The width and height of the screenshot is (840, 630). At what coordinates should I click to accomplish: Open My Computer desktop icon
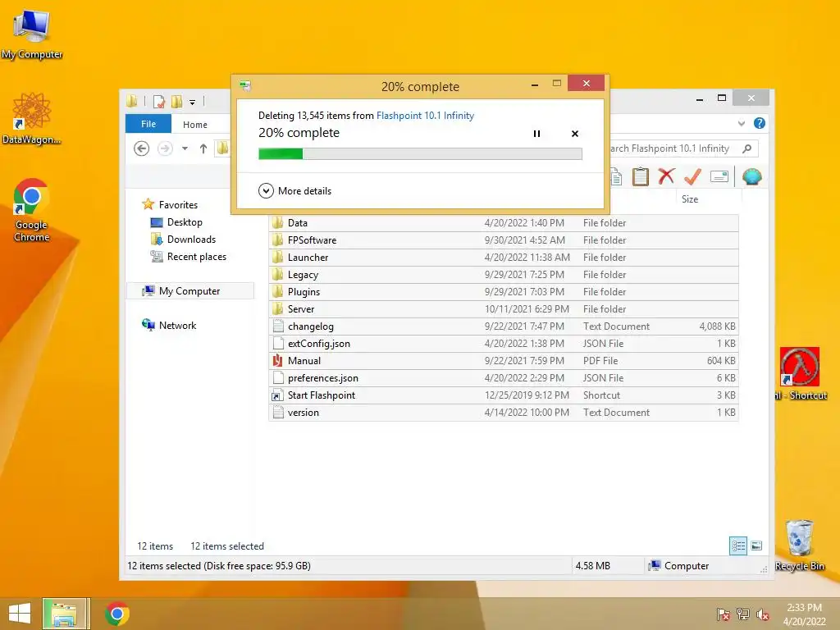click(x=32, y=34)
